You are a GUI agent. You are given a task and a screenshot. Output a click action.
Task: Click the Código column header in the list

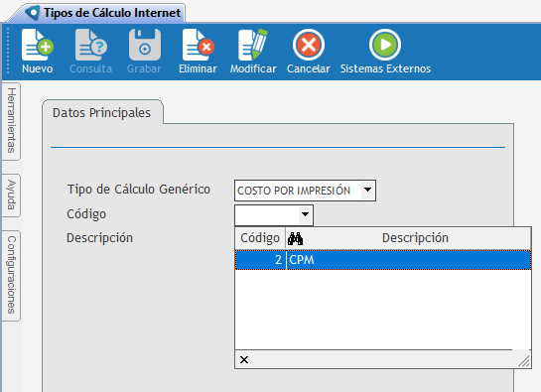[x=260, y=238]
